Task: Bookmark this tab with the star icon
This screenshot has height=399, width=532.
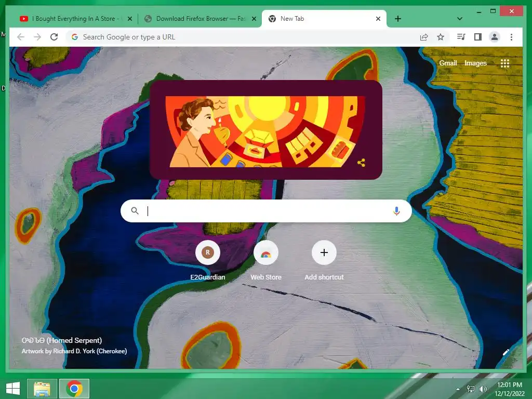Action: (x=441, y=37)
